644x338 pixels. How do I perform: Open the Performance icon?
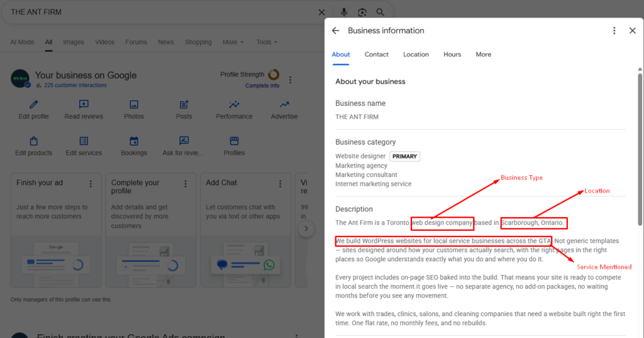pyautogui.click(x=234, y=104)
